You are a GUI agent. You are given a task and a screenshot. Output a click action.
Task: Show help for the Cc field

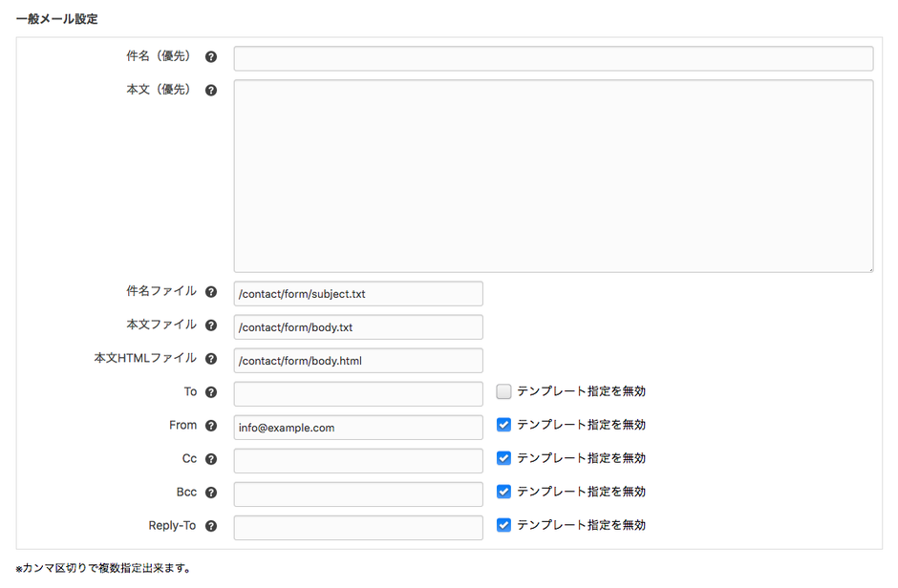pos(211,459)
